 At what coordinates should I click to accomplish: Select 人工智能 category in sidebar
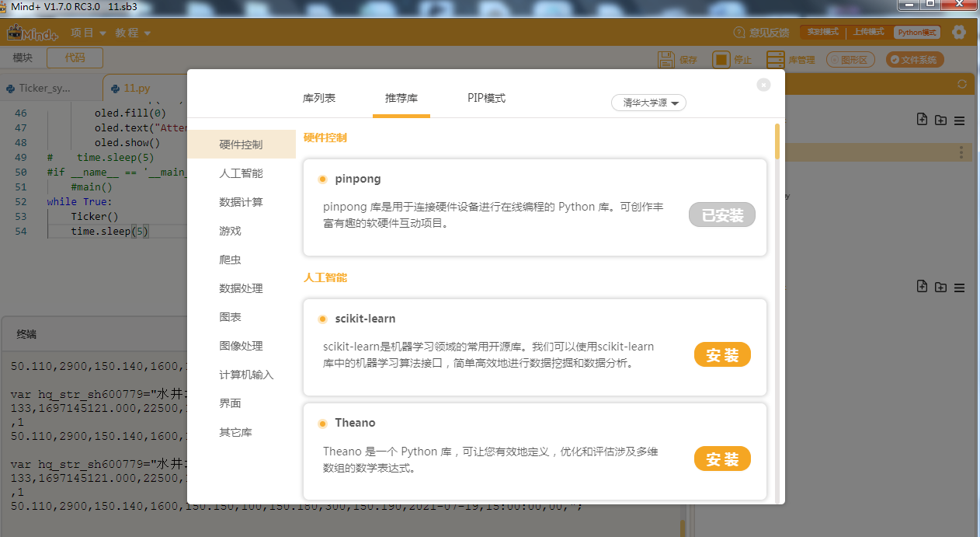click(x=242, y=173)
